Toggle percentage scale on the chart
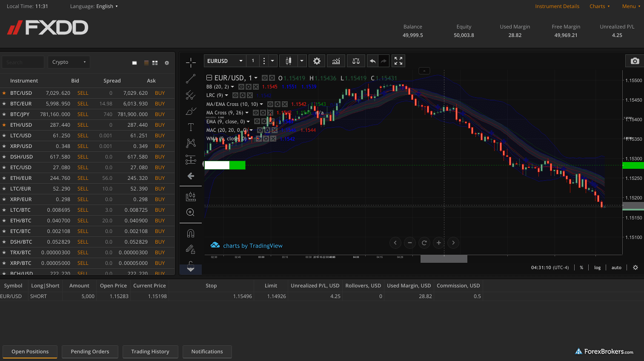Image resolution: width=644 pixels, height=361 pixels. [x=581, y=267]
